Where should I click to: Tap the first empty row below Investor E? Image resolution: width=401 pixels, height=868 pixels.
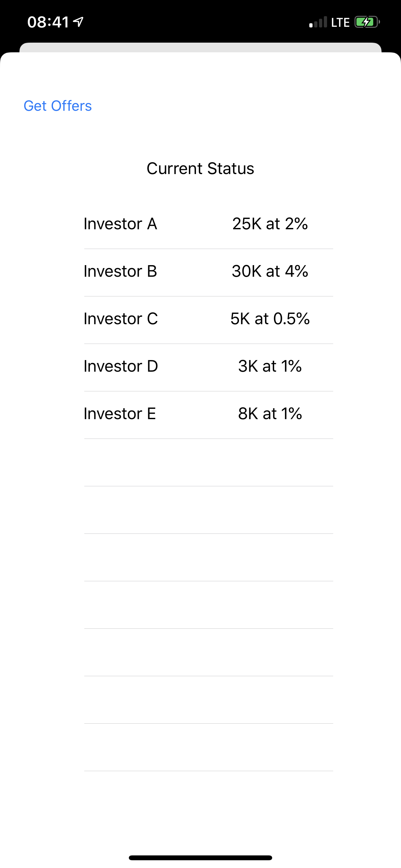[209, 463]
